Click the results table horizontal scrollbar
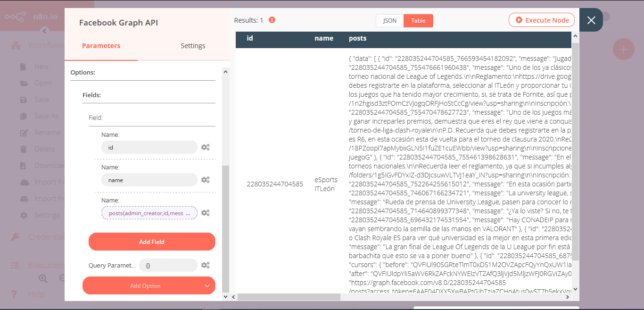The width and height of the screenshot is (644, 310). 289,297
